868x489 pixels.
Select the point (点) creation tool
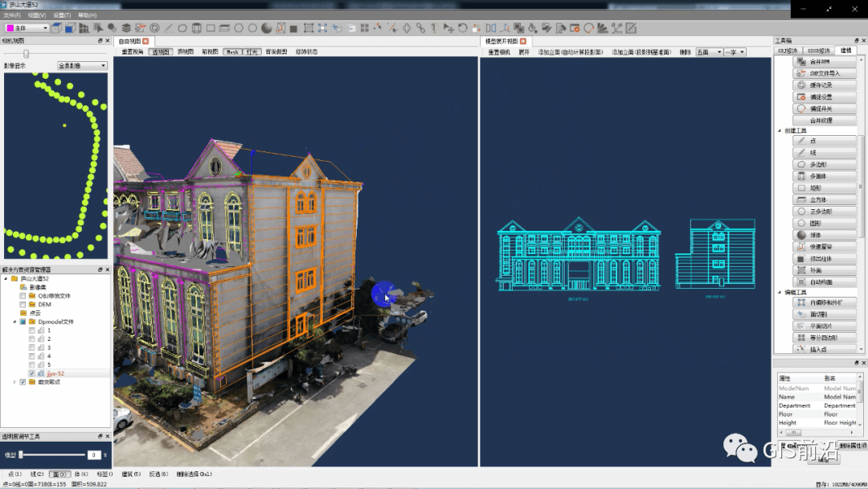[825, 141]
